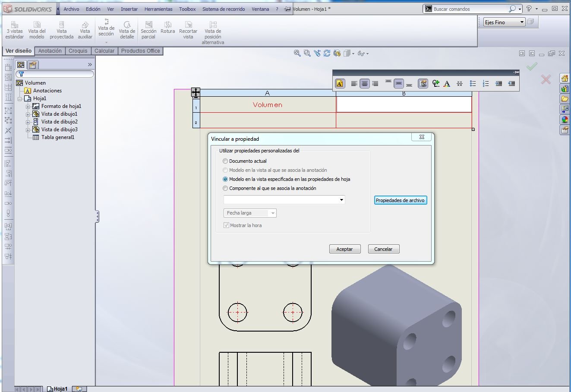
Task: Click the 3 vistas estándar tool
Action: (15, 31)
